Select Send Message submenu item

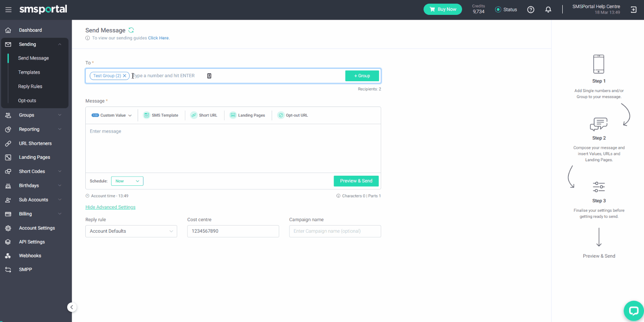click(x=33, y=58)
